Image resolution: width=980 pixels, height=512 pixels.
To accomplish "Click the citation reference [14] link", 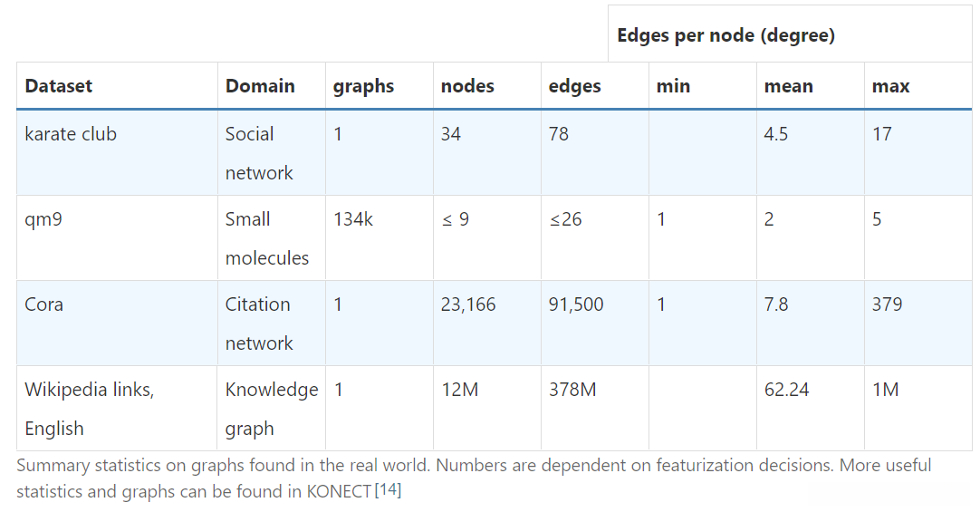I will 388,491.
